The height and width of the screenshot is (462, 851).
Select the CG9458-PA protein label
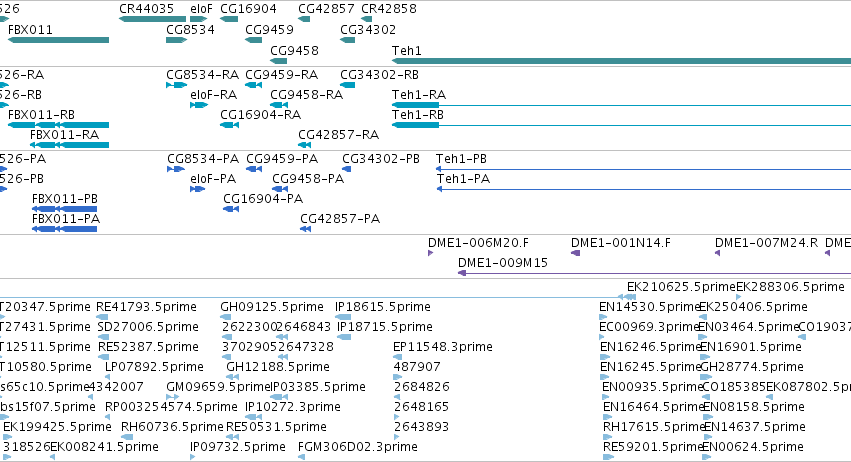tap(308, 179)
